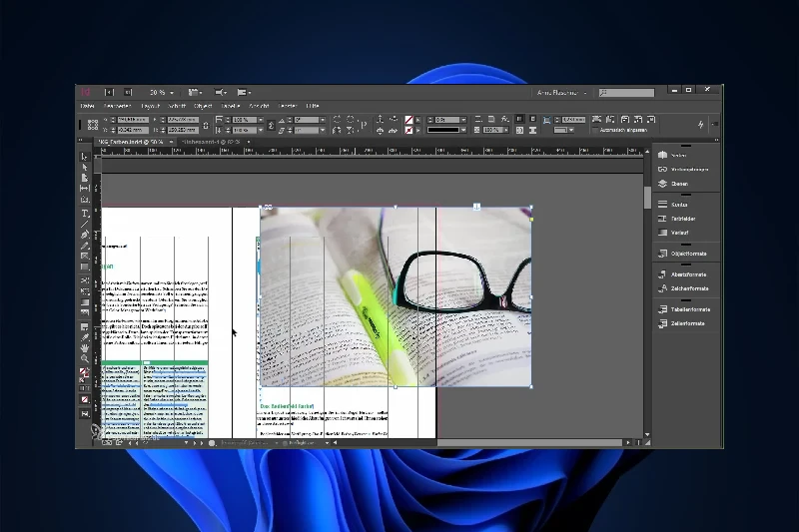Open the Fenster menu
Screen dimensions: 799x532
(x=288, y=106)
